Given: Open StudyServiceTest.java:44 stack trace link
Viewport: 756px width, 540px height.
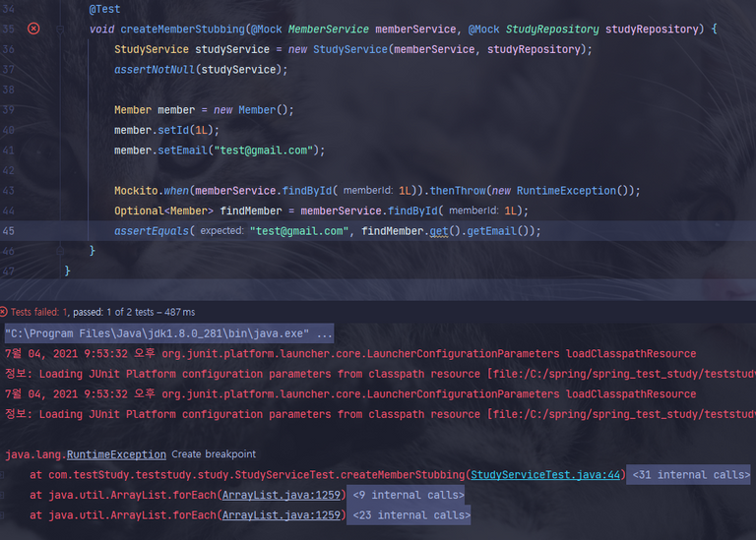Looking at the screenshot, I should [x=545, y=474].
